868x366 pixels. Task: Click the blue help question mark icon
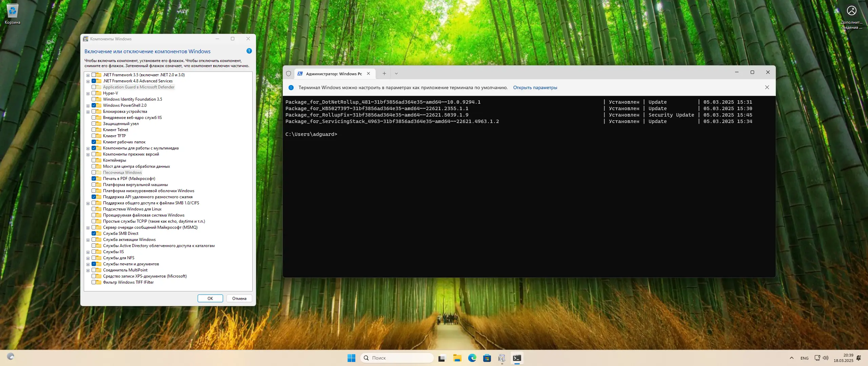point(249,51)
